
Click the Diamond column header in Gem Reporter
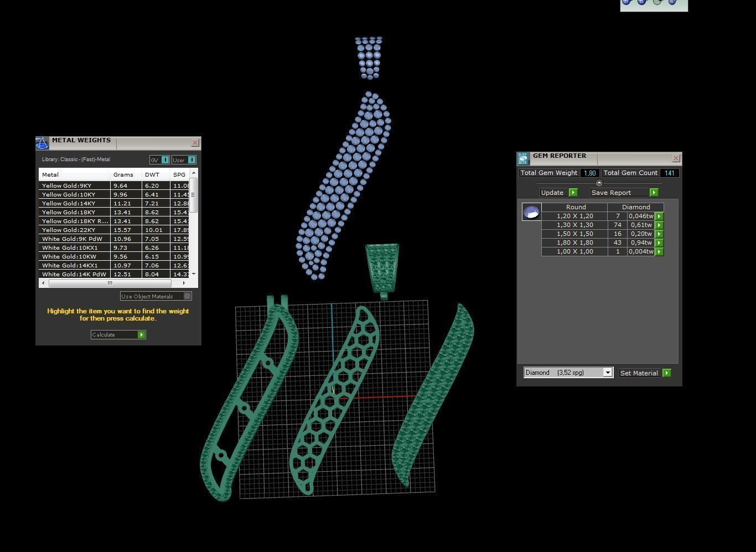tap(636, 207)
